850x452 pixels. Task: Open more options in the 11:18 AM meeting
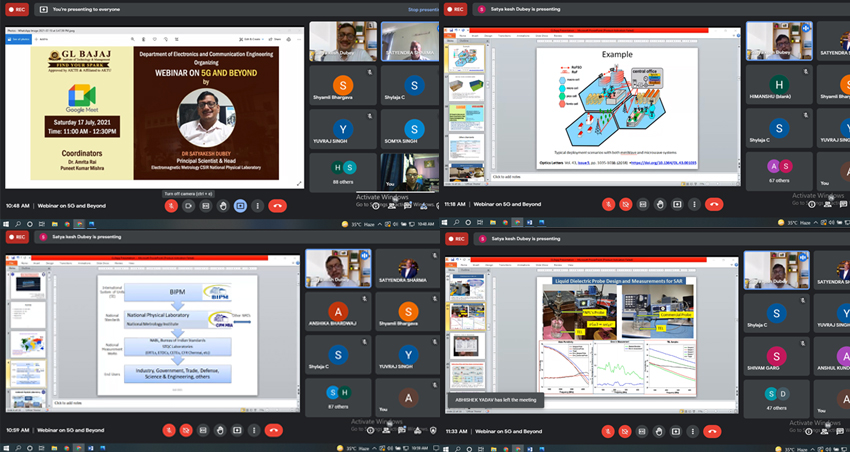(x=694, y=204)
